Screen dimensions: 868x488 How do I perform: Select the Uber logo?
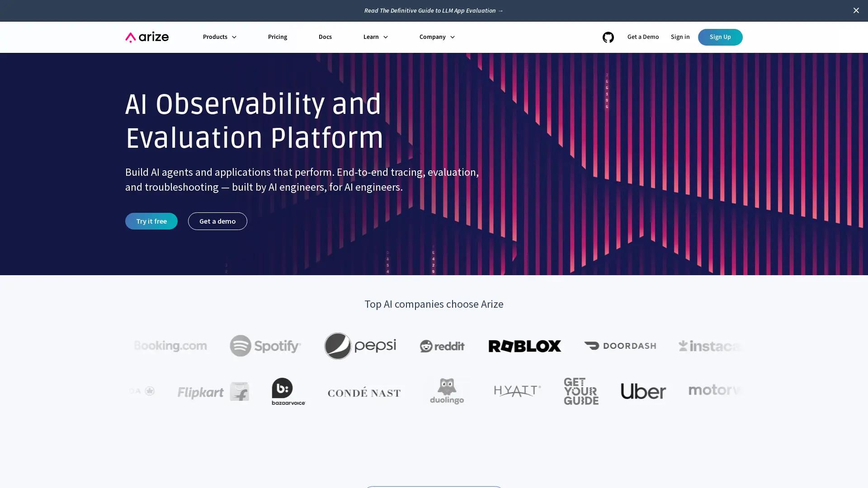[x=643, y=391]
